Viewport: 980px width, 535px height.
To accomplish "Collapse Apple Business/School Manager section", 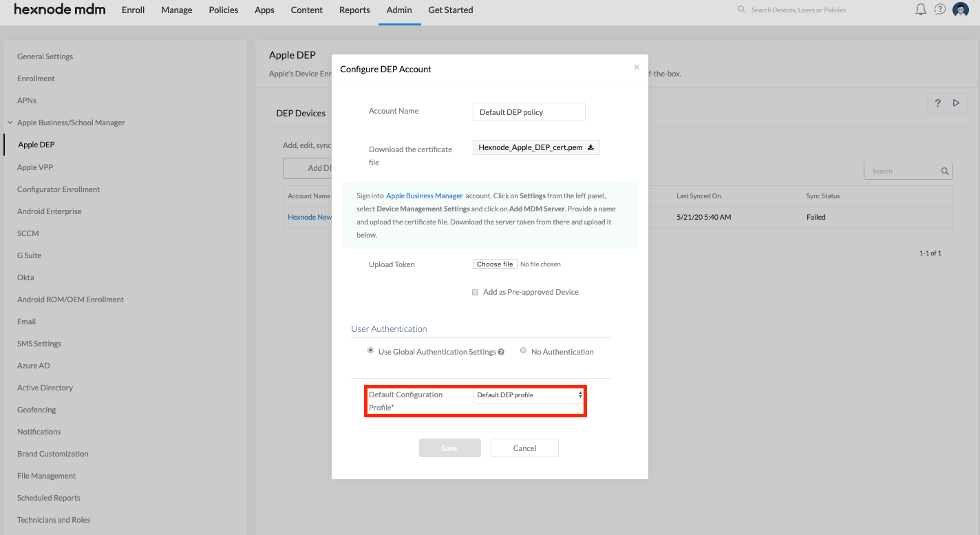I will [x=10, y=123].
